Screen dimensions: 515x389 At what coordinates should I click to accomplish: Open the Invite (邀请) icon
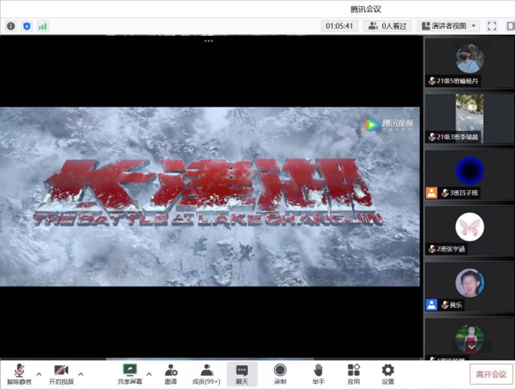[x=171, y=374]
